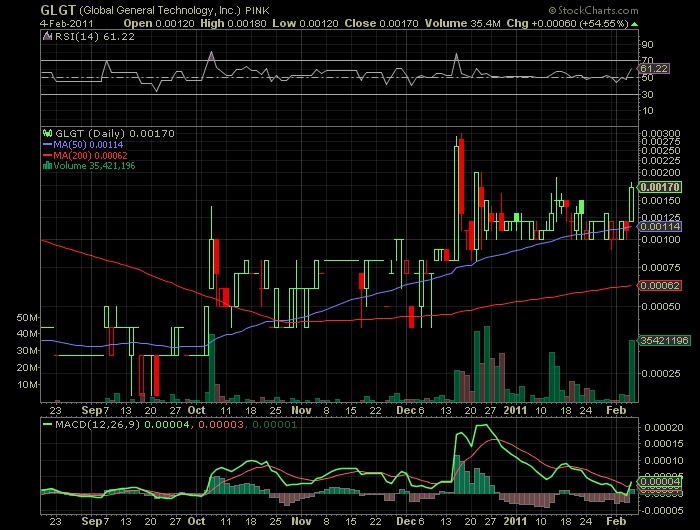The width and height of the screenshot is (700, 530).
Task: Click the 4-Feb-2011 date label
Action: (67, 24)
